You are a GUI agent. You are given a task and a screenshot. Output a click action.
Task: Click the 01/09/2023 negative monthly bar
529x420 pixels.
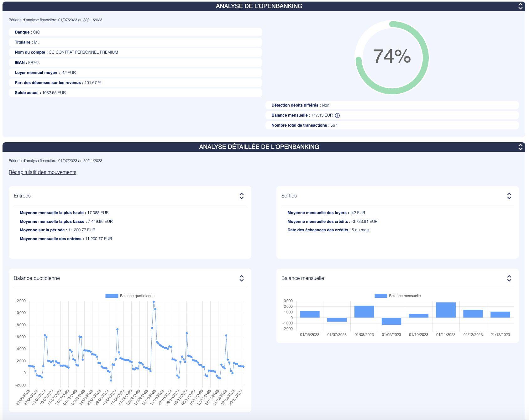click(391, 321)
